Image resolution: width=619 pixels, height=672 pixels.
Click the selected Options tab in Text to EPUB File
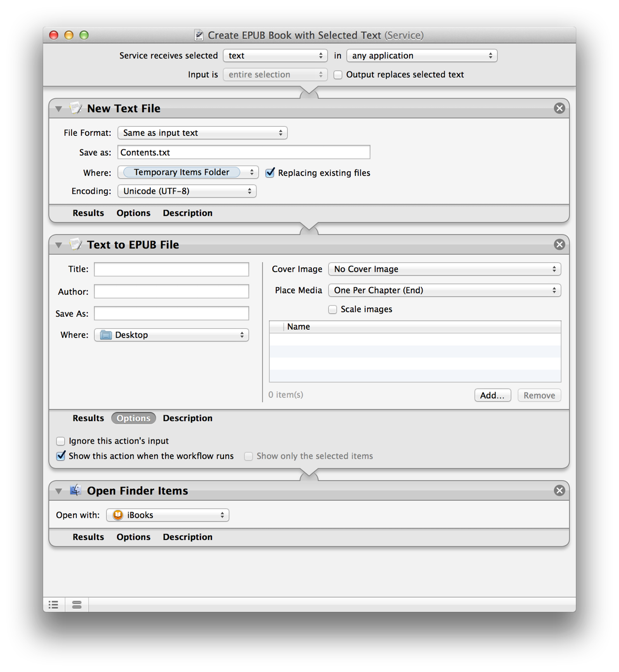(x=133, y=418)
